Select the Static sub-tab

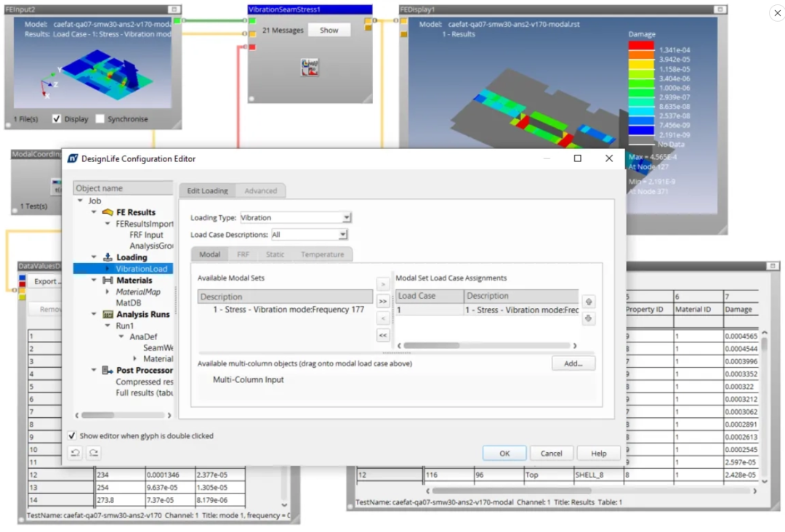[x=275, y=254]
